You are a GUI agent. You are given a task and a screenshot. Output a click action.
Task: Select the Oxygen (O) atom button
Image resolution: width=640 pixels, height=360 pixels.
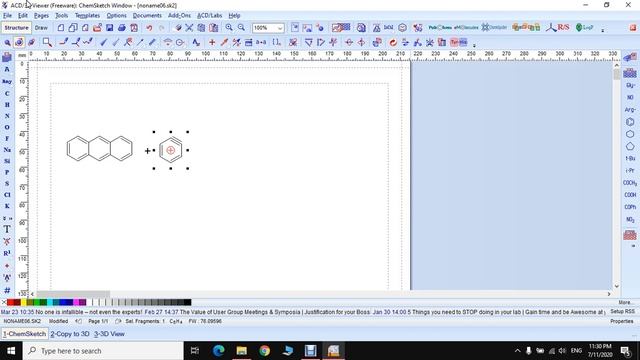click(7, 127)
